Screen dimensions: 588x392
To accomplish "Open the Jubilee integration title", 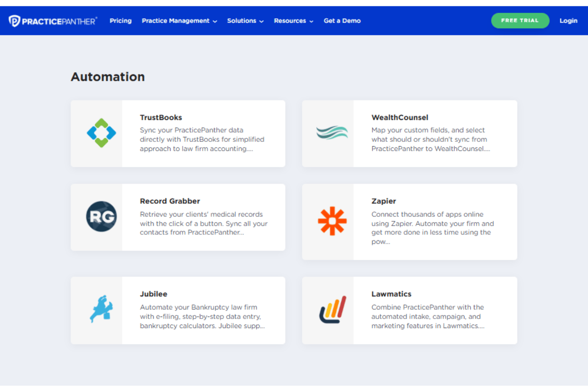I will [x=153, y=294].
